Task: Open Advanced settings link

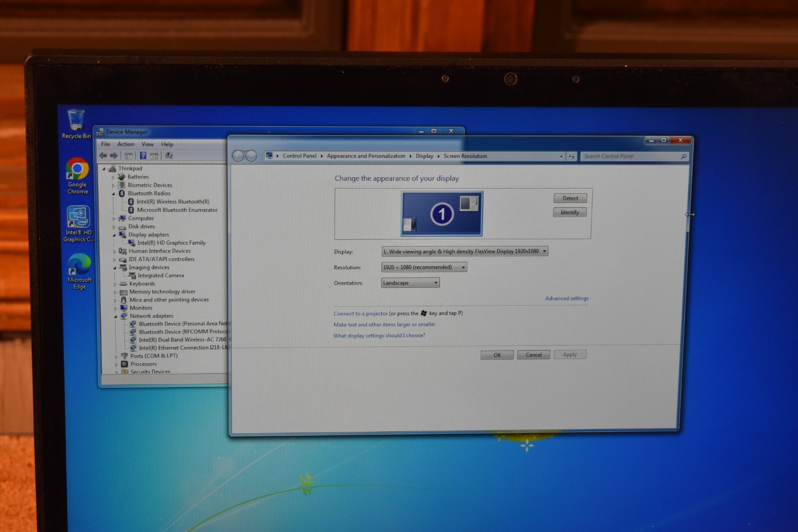Action: pos(567,298)
